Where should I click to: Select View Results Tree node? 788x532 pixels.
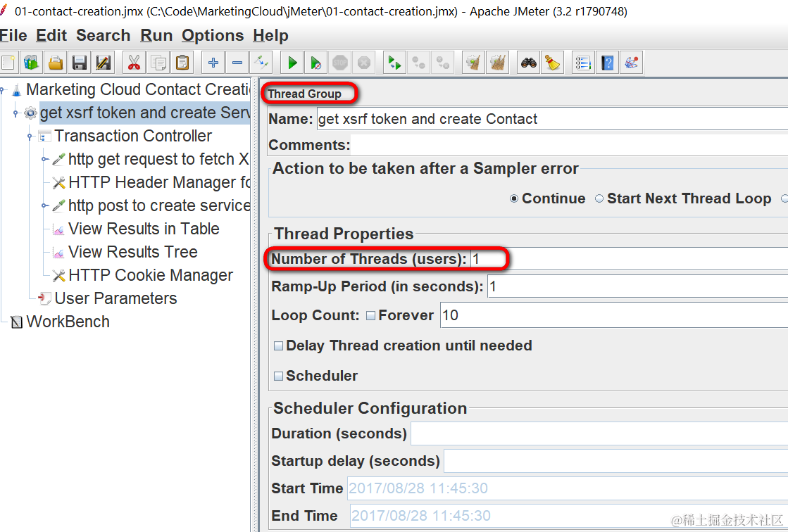pyautogui.click(x=132, y=252)
